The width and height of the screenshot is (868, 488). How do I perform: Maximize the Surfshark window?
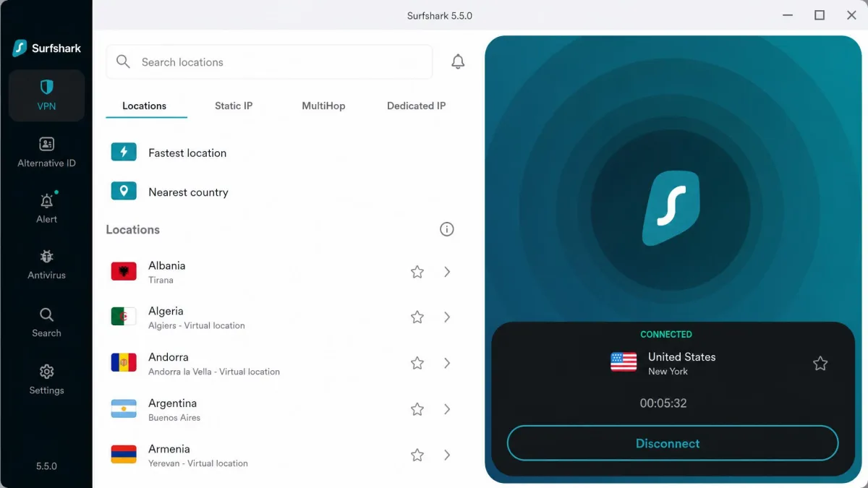click(820, 15)
